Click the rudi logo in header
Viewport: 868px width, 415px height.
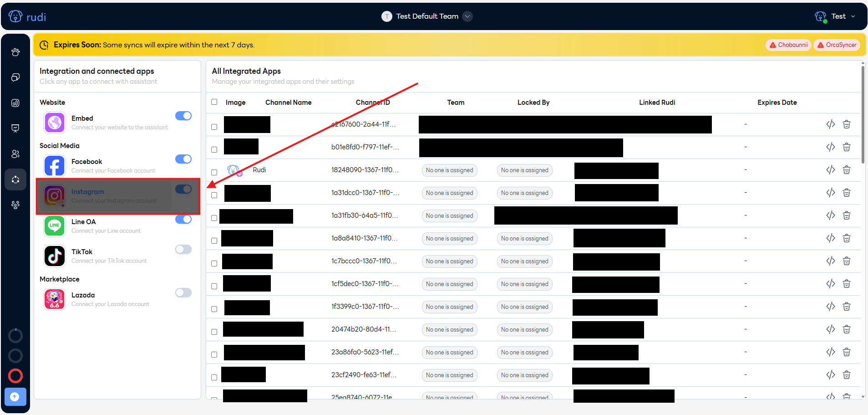pos(27,17)
